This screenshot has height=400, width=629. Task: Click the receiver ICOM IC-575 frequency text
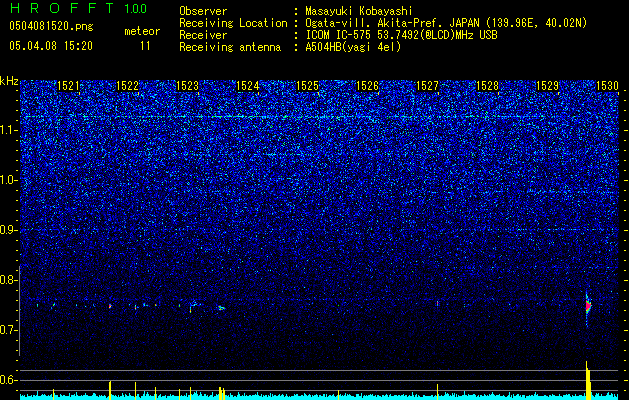tap(401, 35)
